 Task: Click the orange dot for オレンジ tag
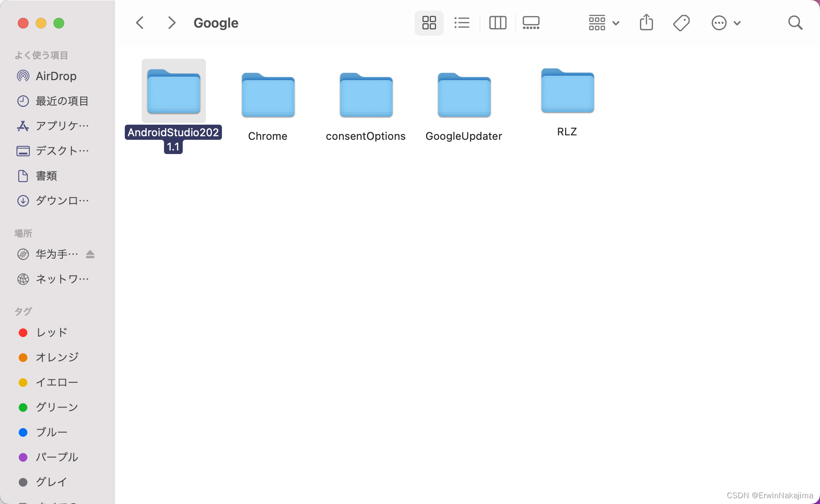point(23,358)
